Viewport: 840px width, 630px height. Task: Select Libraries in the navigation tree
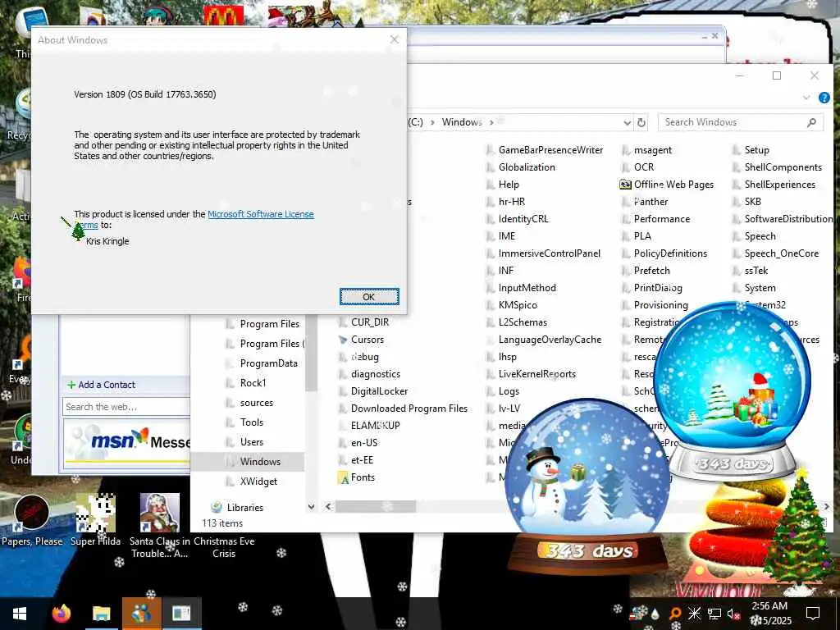coord(244,507)
